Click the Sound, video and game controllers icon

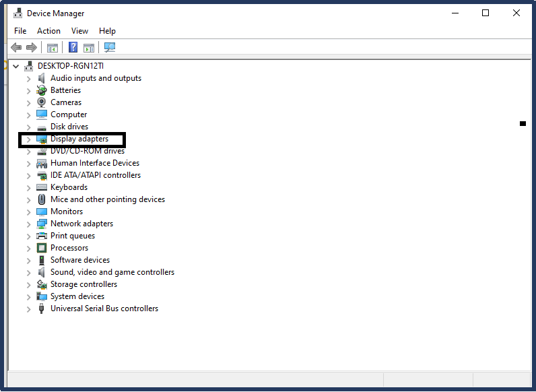(41, 272)
